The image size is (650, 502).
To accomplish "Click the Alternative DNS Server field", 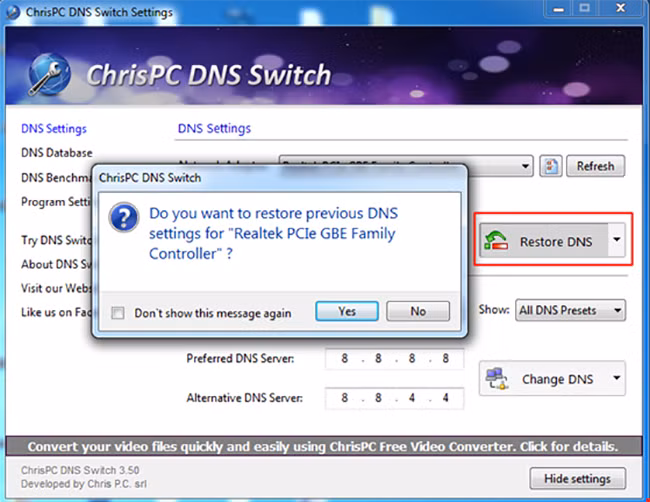I will [394, 397].
